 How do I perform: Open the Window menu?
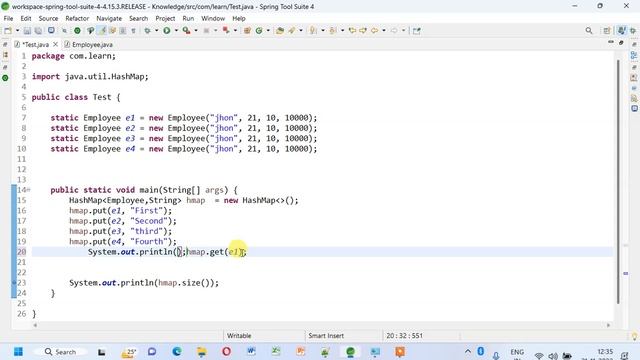tap(213, 18)
